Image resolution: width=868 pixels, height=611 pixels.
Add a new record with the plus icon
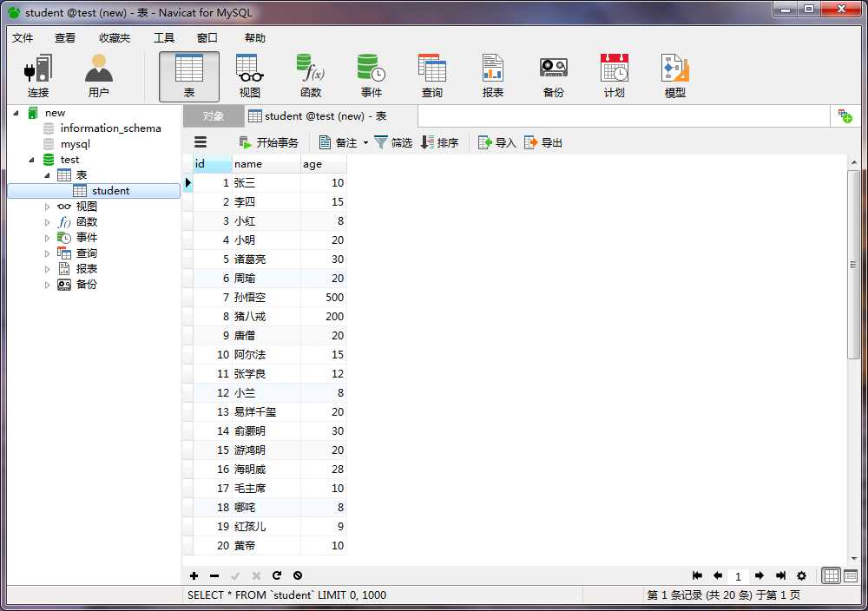[194, 575]
